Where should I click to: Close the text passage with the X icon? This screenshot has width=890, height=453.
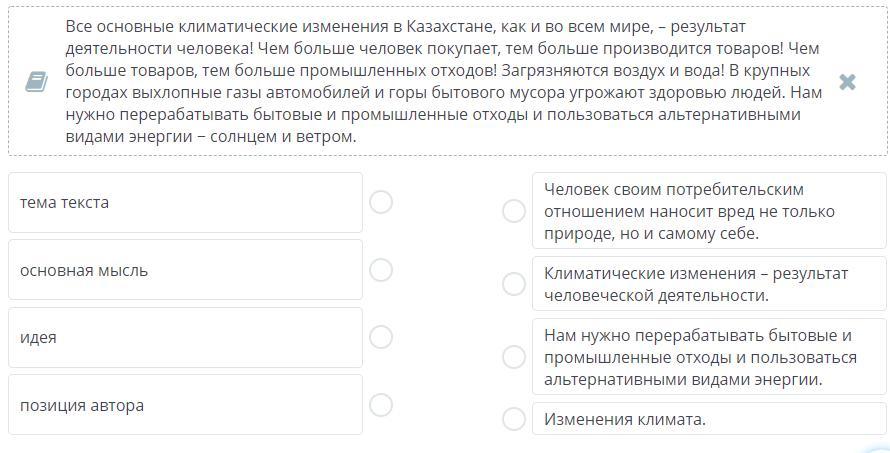point(847,82)
